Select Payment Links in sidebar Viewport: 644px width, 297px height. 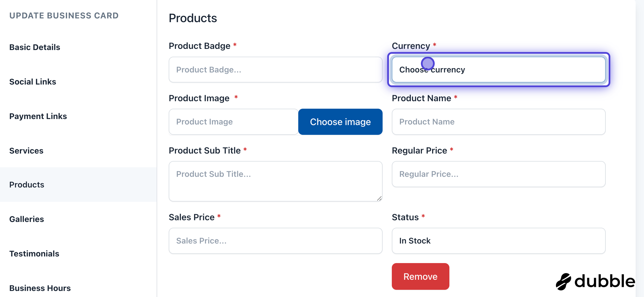coord(38,116)
